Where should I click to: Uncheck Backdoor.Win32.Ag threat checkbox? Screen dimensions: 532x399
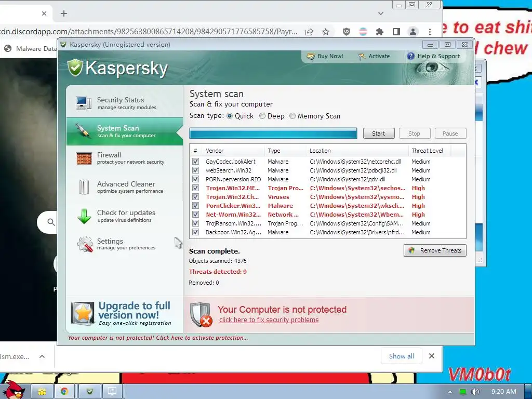[195, 232]
